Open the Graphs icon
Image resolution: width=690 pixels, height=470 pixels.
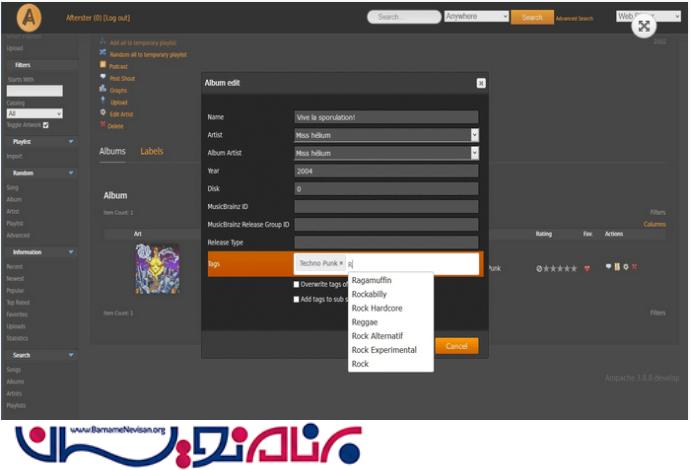[103, 88]
